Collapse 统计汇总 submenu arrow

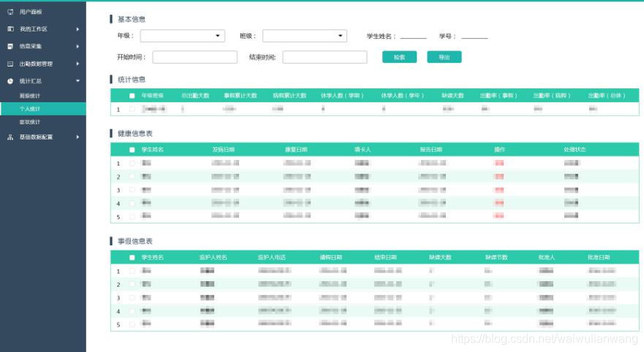pyautogui.click(x=77, y=81)
